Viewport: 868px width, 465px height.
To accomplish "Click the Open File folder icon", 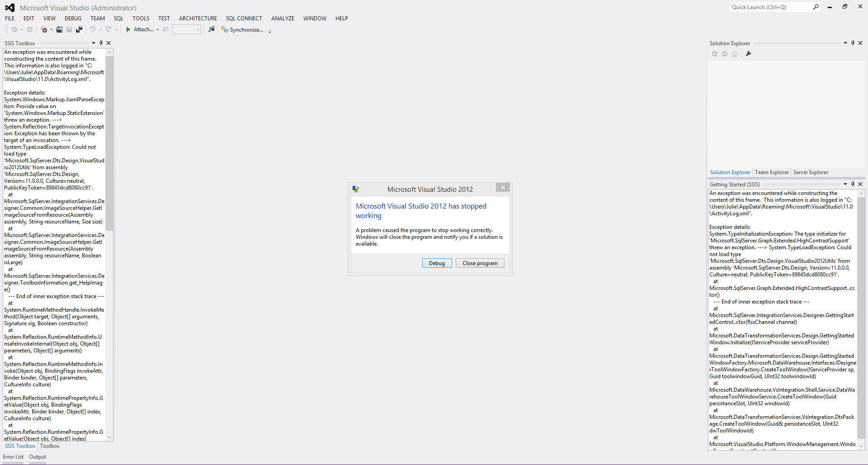I will click(x=59, y=29).
